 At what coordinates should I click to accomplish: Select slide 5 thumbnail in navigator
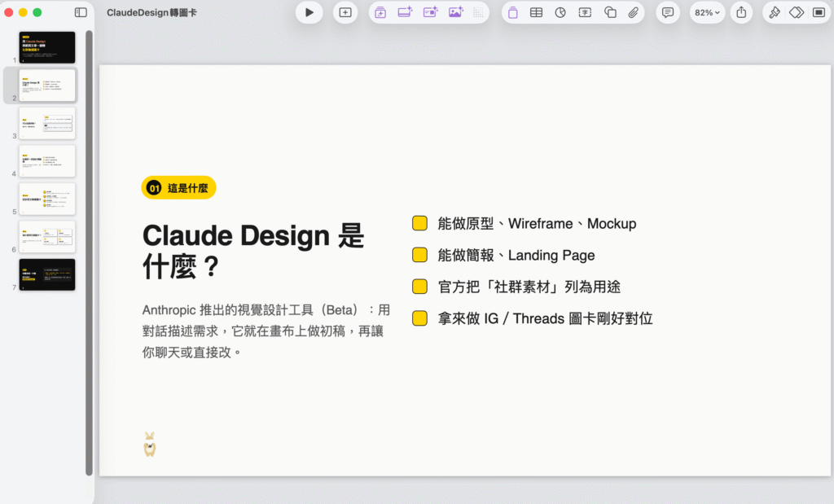[46, 199]
